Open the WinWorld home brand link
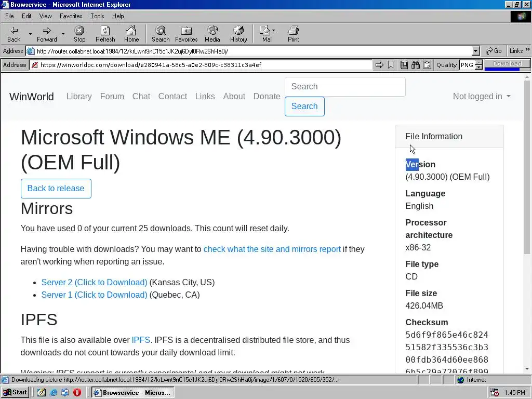 pyautogui.click(x=32, y=96)
